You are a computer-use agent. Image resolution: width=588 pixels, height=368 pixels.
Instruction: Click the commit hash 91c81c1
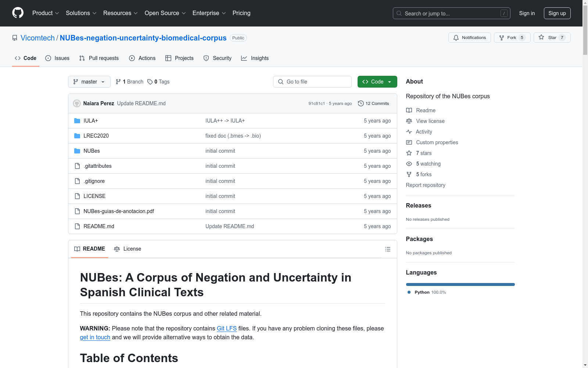317,103
